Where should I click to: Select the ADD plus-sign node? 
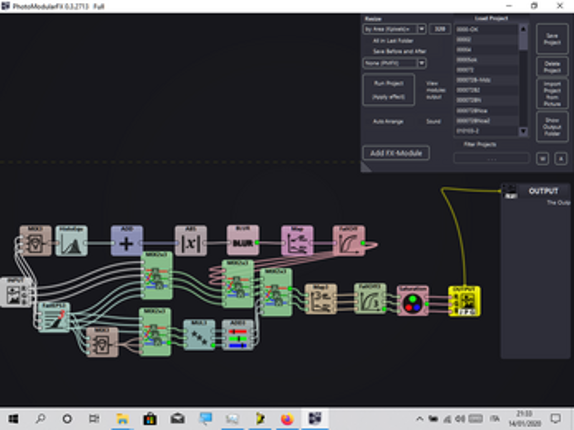click(127, 240)
